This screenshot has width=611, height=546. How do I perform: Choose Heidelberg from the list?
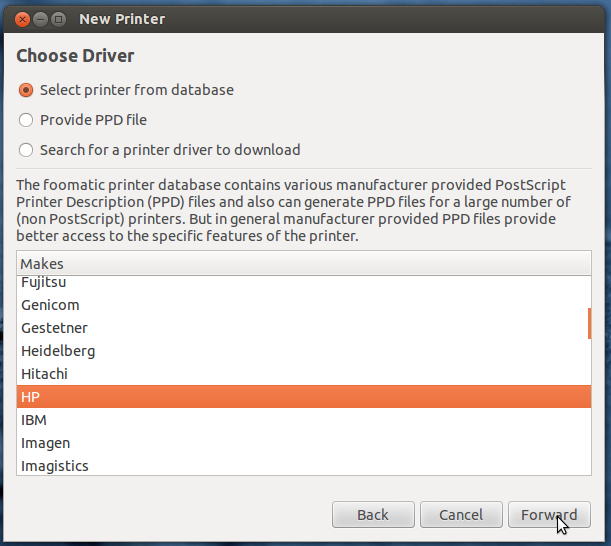pos(304,351)
